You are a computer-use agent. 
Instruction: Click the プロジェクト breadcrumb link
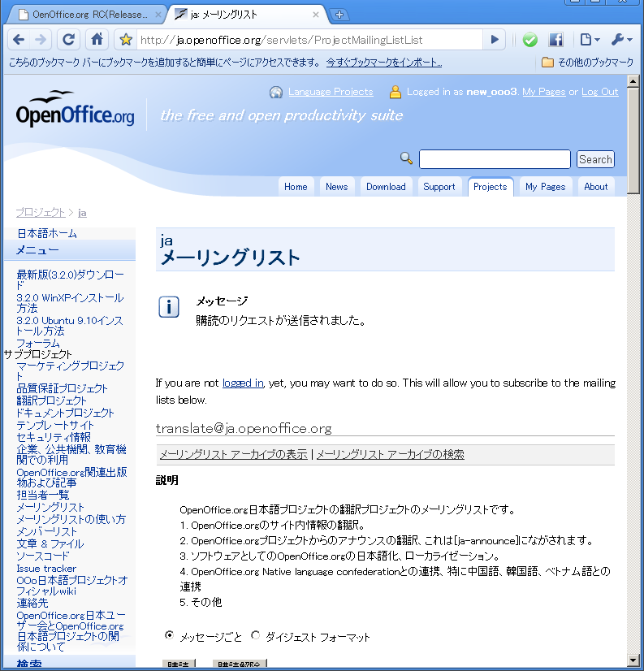(x=41, y=213)
